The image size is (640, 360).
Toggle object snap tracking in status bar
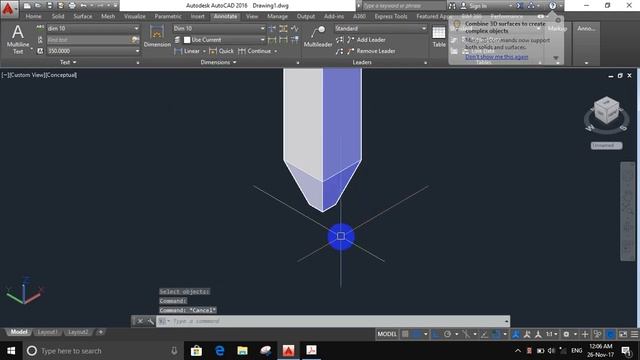tap(484, 334)
